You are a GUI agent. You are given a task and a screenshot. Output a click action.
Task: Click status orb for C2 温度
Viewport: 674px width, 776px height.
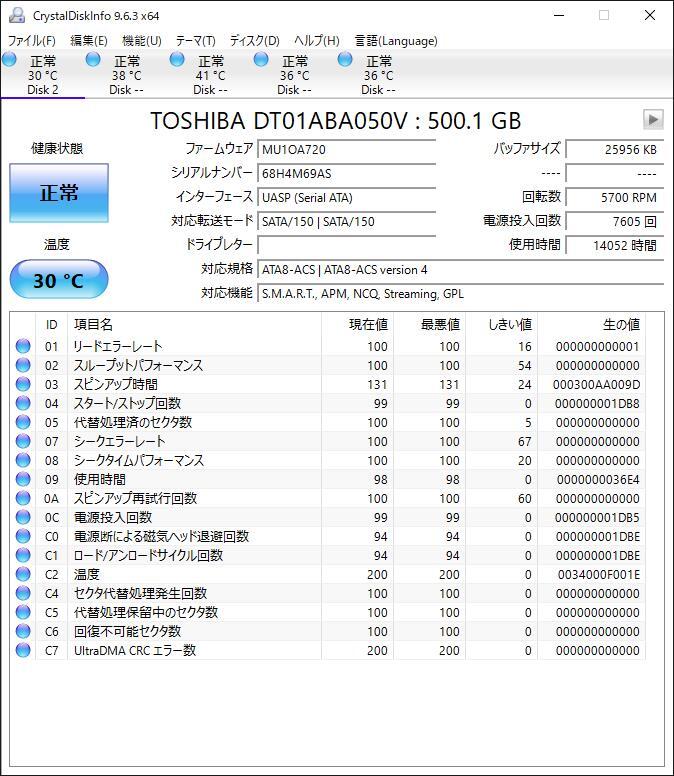pos(23,574)
